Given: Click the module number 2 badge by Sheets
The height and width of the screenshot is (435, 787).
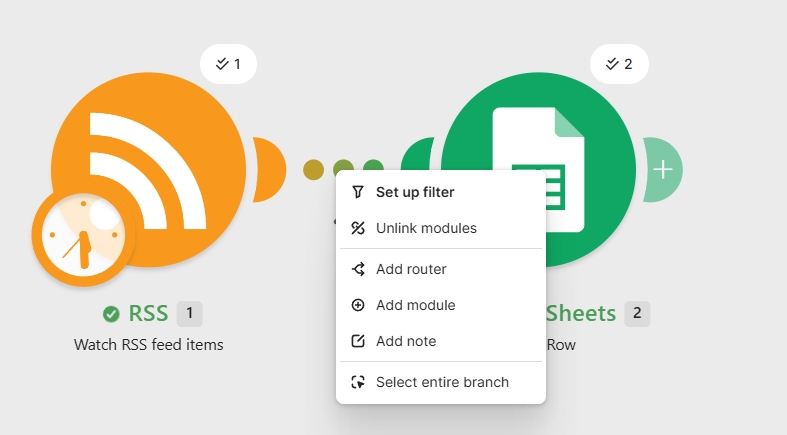Looking at the screenshot, I should point(637,314).
